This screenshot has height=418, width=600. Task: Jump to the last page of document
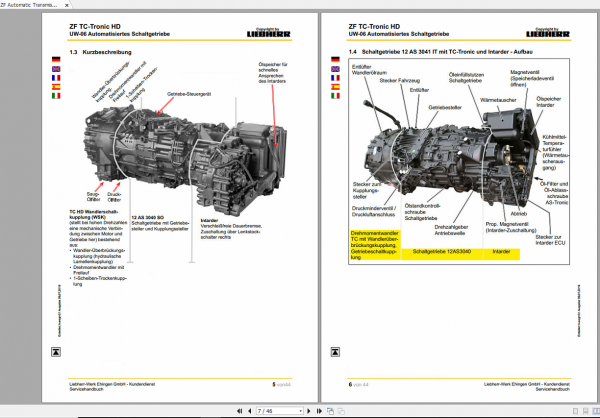(x=319, y=411)
